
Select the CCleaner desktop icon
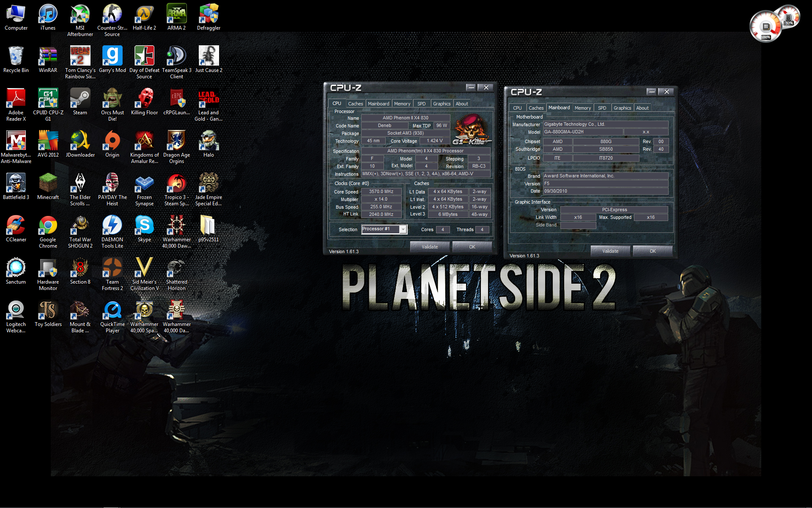pos(16,229)
